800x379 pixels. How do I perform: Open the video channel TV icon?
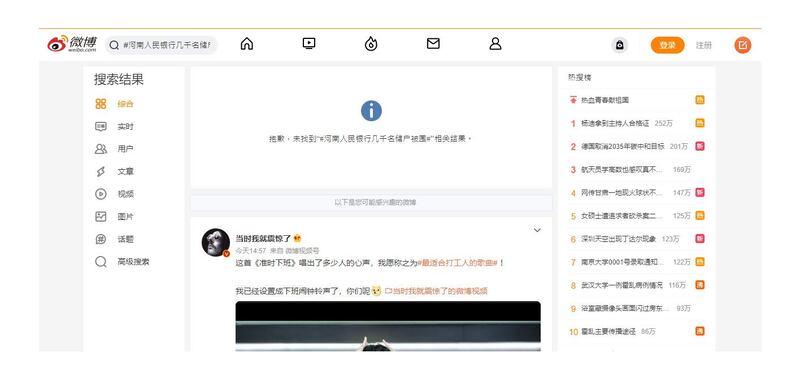click(309, 44)
